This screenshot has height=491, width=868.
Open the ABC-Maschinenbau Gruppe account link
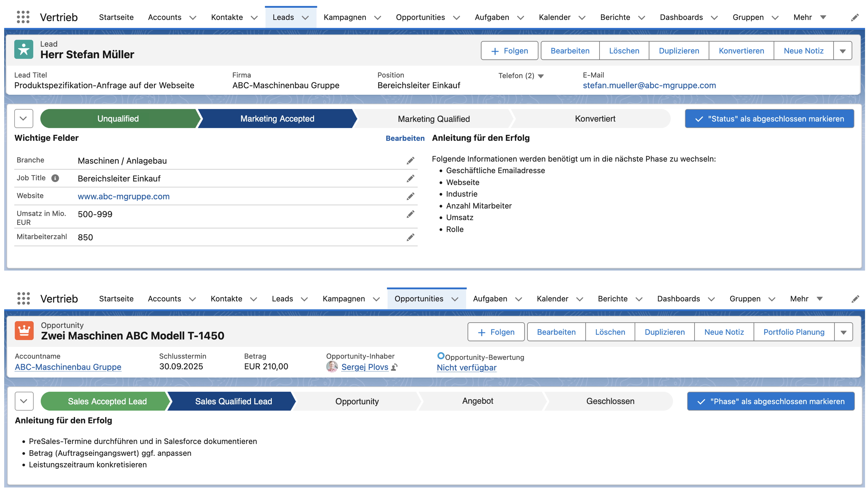[68, 367]
